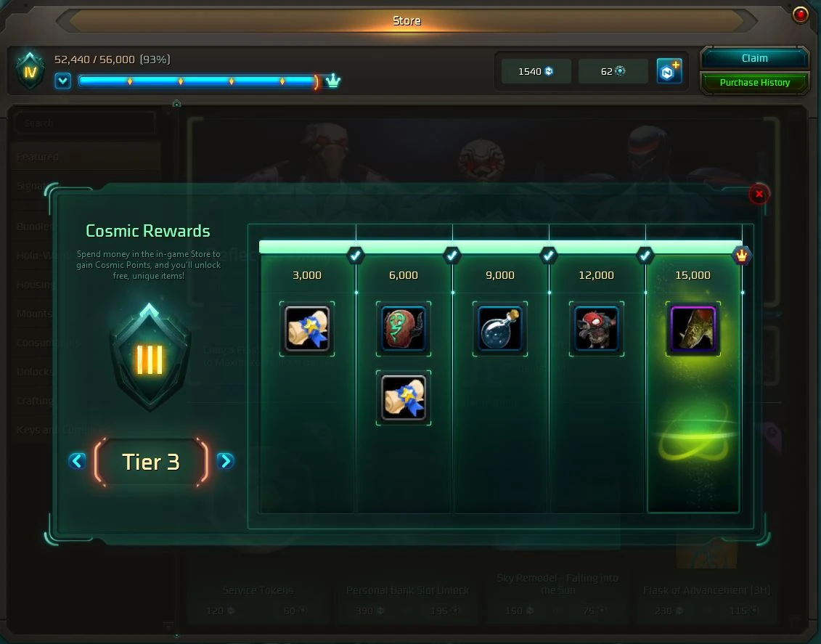Click the checkmark at the 12,000 milestone
The height and width of the screenshot is (644, 821).
[645, 256]
